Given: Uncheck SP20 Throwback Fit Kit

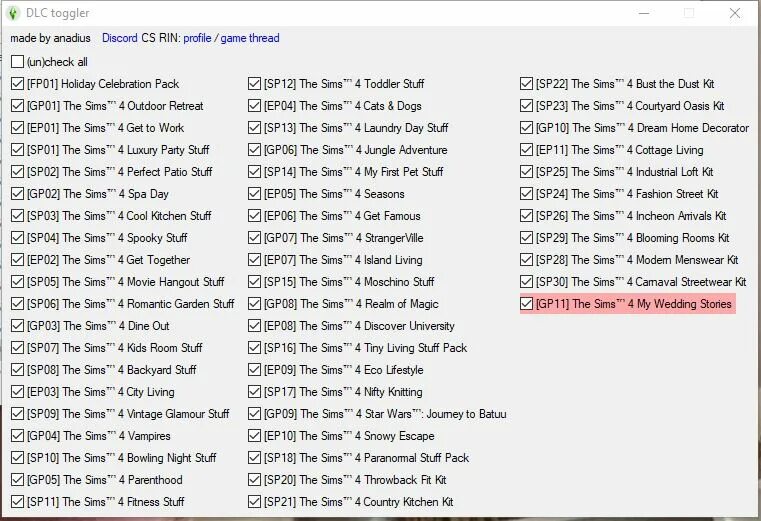Looking at the screenshot, I should (254, 480).
